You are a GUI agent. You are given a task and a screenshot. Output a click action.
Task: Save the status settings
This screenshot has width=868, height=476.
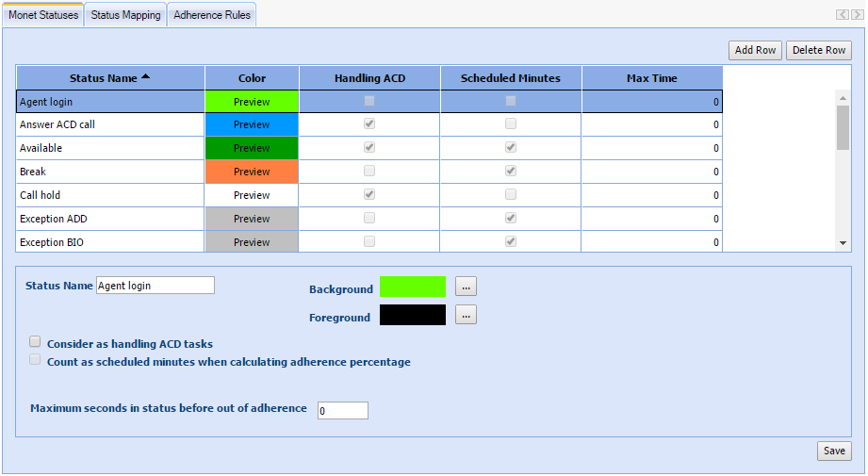click(834, 451)
